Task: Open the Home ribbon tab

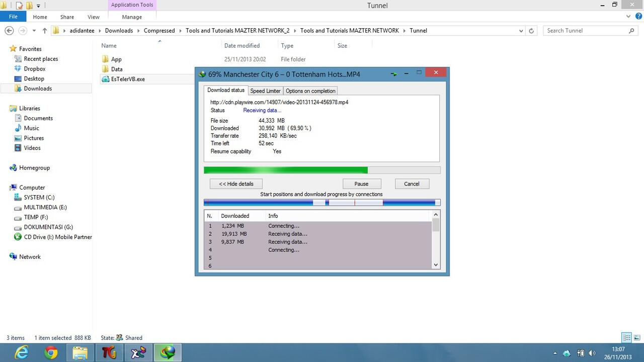Action: point(40,17)
